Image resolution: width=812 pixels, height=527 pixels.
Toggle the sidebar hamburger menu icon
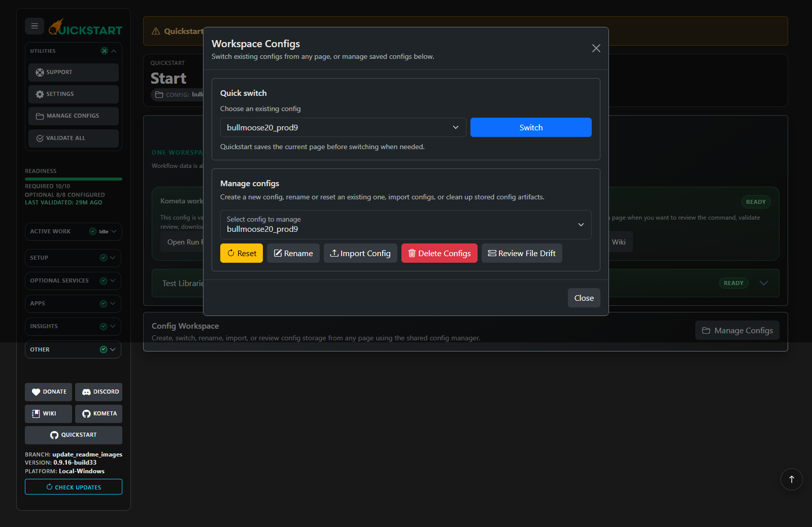click(35, 26)
